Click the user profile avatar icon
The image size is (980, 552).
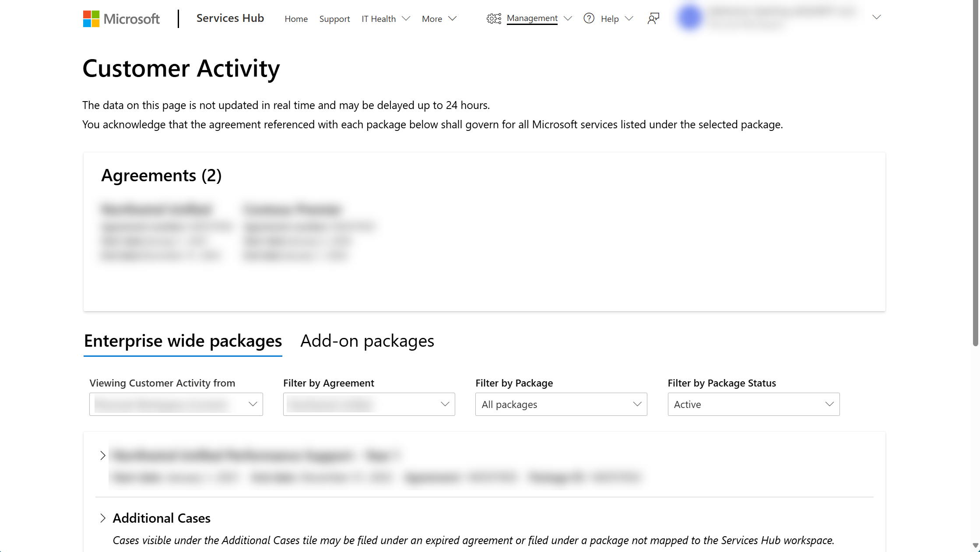pyautogui.click(x=689, y=18)
